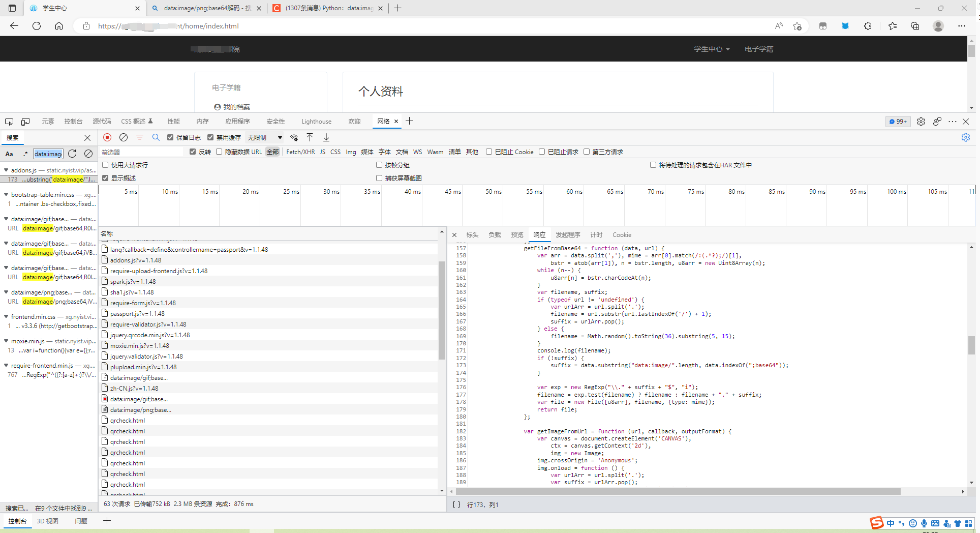Add a new DevTools tool tab
The image size is (980, 533).
point(410,121)
